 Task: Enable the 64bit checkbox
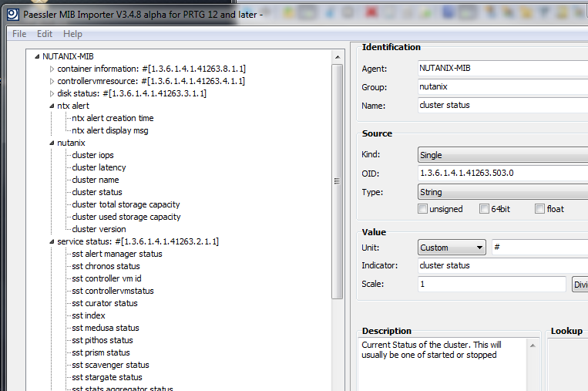coord(484,209)
